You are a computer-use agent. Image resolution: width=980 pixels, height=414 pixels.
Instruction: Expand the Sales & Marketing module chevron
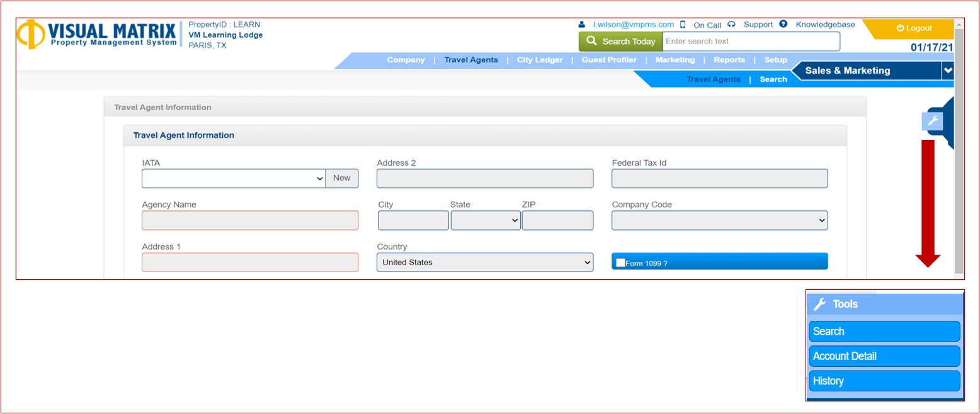(x=947, y=71)
